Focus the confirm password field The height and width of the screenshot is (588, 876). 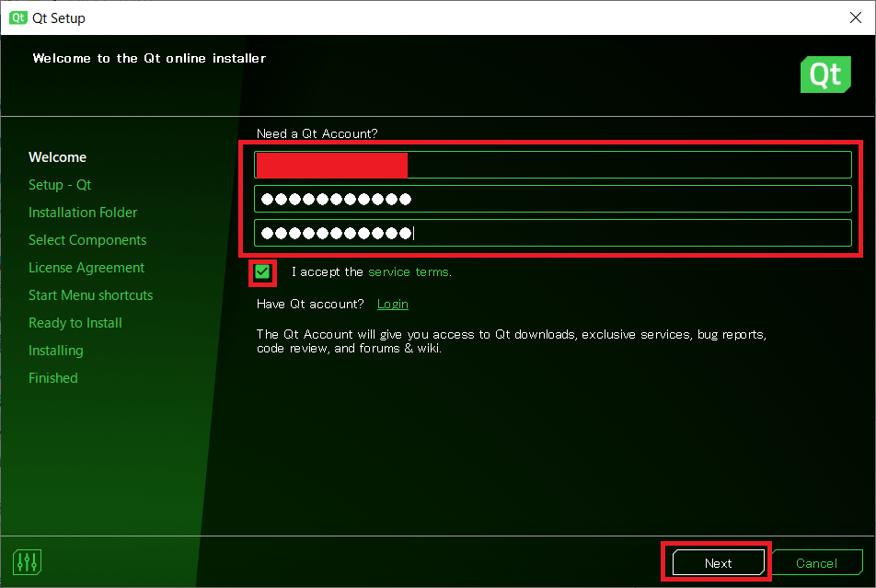click(x=552, y=233)
